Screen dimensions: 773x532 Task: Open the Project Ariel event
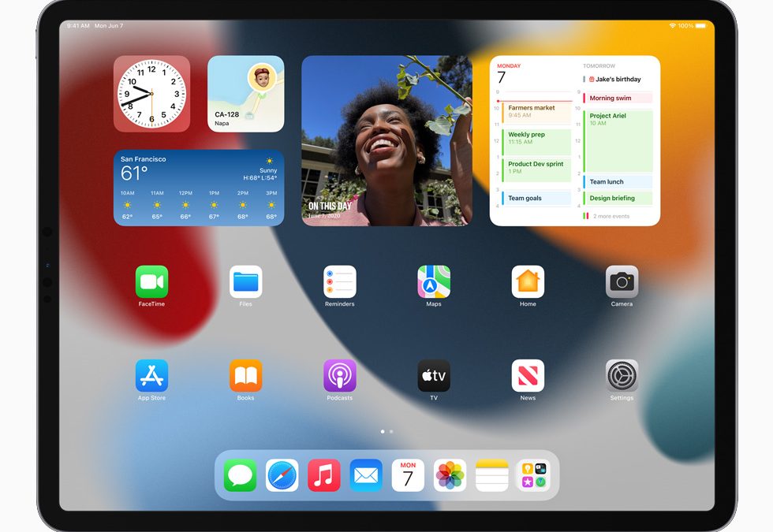[618, 141]
